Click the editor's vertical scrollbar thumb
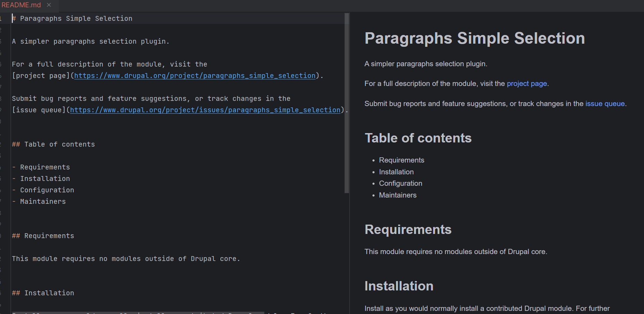The image size is (644, 314). pyautogui.click(x=346, y=103)
